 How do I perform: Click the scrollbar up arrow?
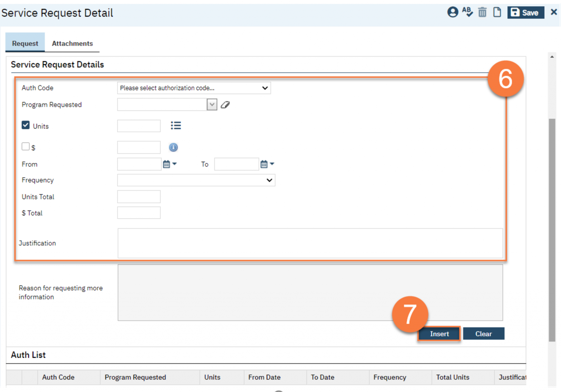click(552, 57)
